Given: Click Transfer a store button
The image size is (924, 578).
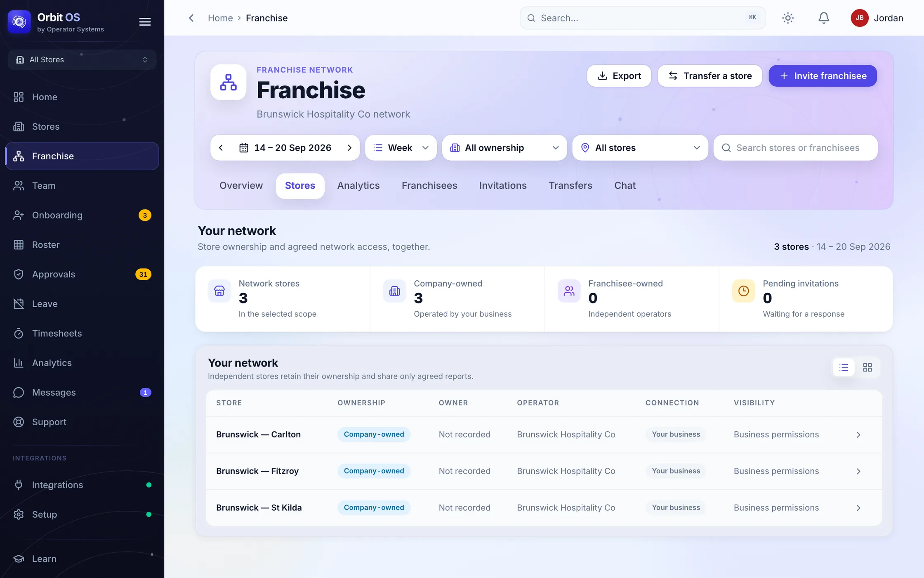Looking at the screenshot, I should [710, 76].
